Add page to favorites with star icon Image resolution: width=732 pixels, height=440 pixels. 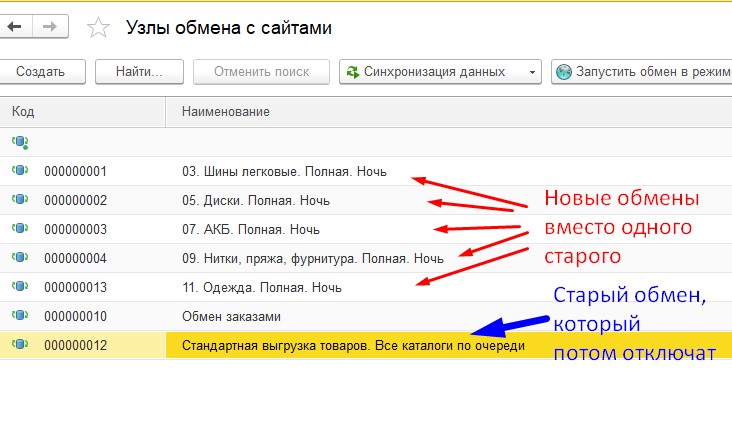pos(98,28)
